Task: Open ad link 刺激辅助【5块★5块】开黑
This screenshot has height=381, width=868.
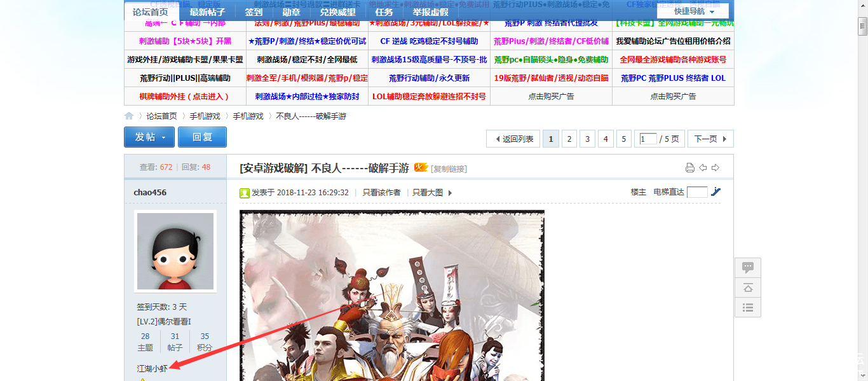Action: tap(185, 41)
